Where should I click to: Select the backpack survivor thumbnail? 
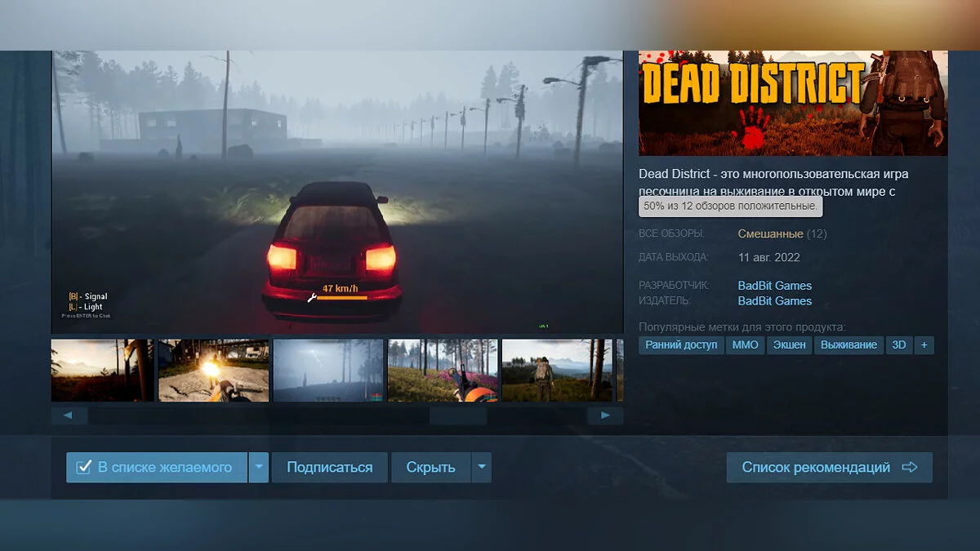coord(557,371)
